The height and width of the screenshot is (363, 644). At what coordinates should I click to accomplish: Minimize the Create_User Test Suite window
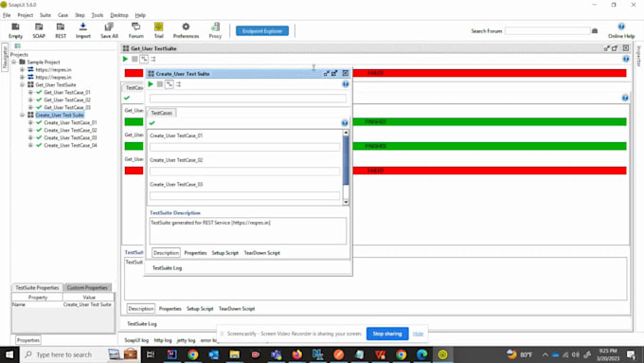click(327, 73)
